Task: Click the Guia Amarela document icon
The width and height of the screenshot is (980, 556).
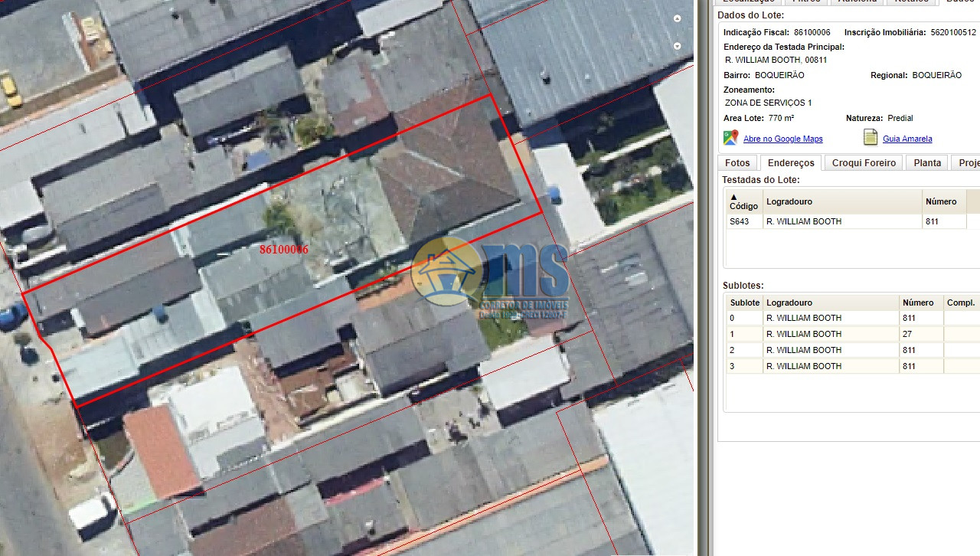Action: [871, 138]
